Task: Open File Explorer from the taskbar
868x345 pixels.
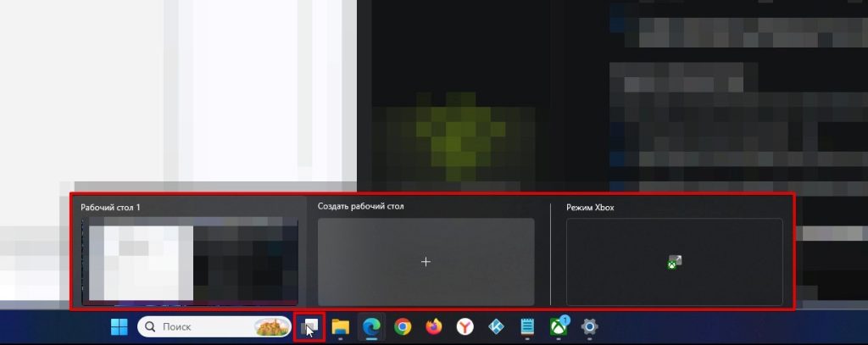Action: click(341, 327)
